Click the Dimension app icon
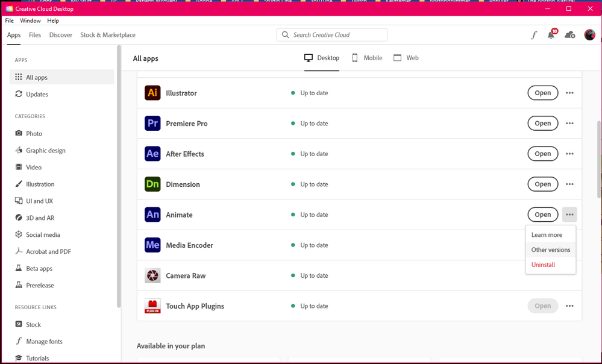Screen dimensions: 602x364 [x=152, y=184]
